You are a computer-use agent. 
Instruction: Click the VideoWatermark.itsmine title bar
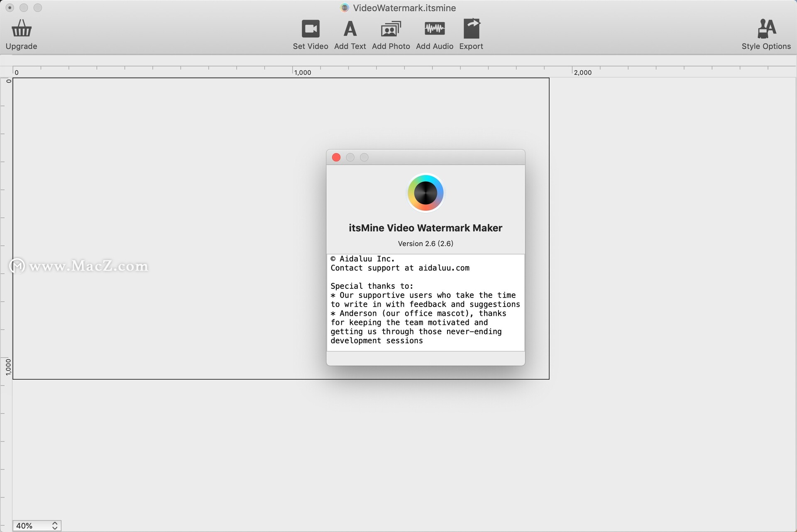tap(398, 8)
